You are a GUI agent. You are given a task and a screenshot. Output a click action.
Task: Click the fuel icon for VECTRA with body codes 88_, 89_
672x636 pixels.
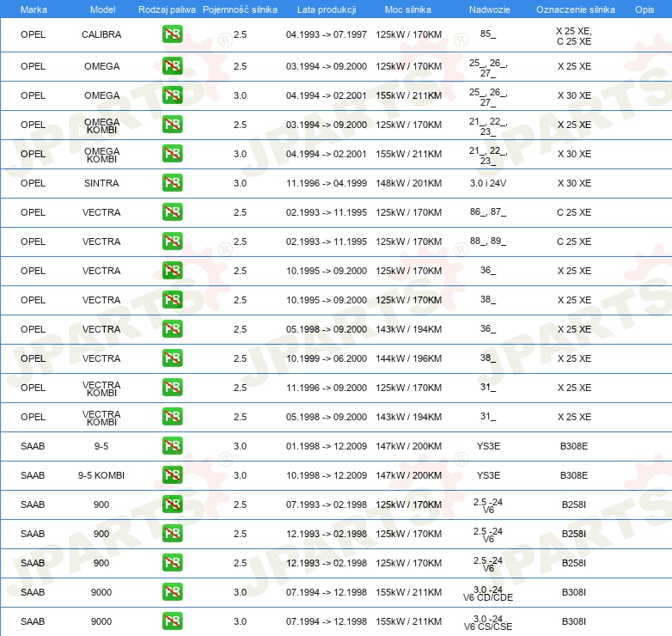click(172, 242)
